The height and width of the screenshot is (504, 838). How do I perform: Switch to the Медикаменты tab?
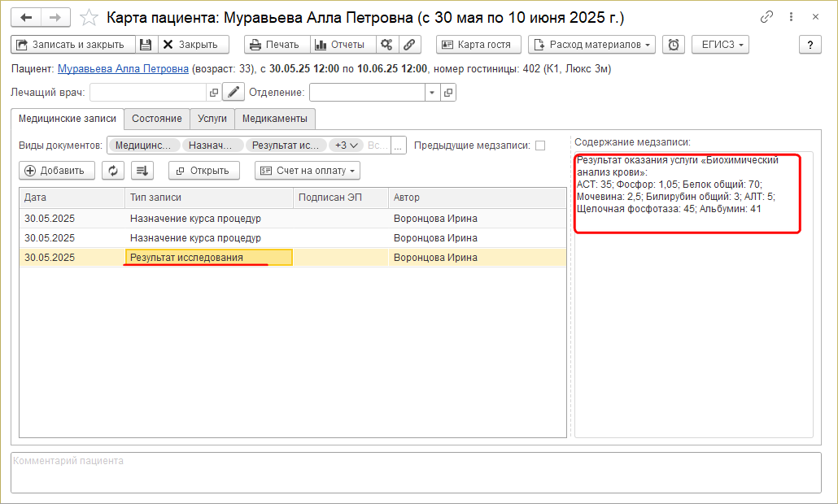(275, 119)
